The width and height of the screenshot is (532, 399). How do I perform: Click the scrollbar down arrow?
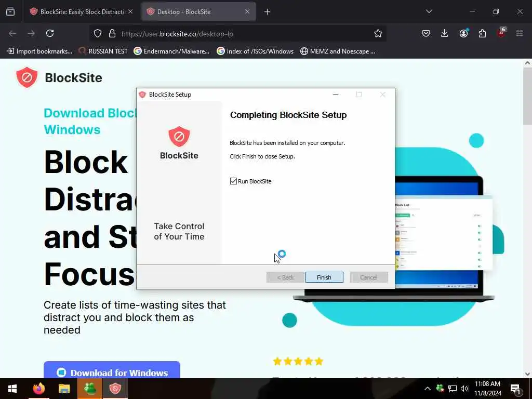click(527, 374)
